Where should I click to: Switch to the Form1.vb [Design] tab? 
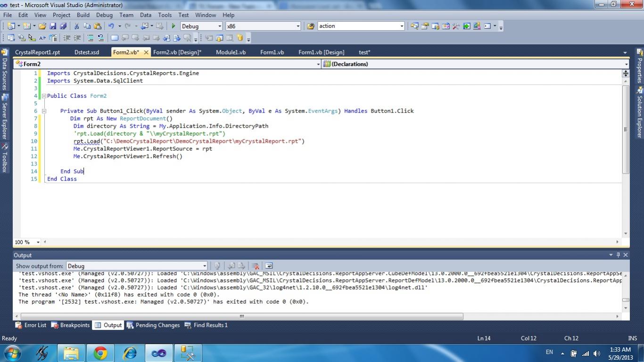[x=321, y=52]
